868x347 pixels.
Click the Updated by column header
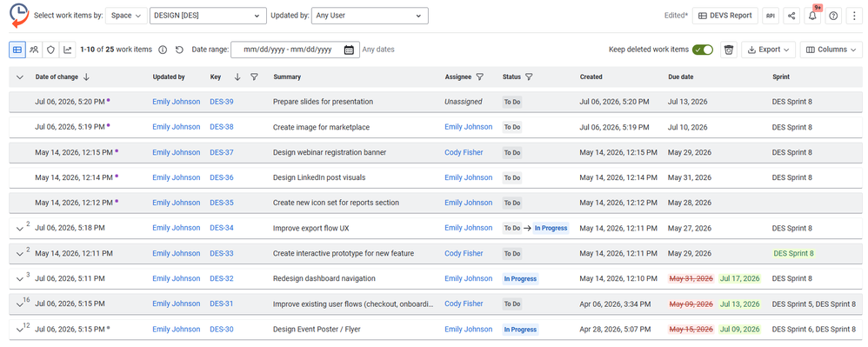coord(168,77)
